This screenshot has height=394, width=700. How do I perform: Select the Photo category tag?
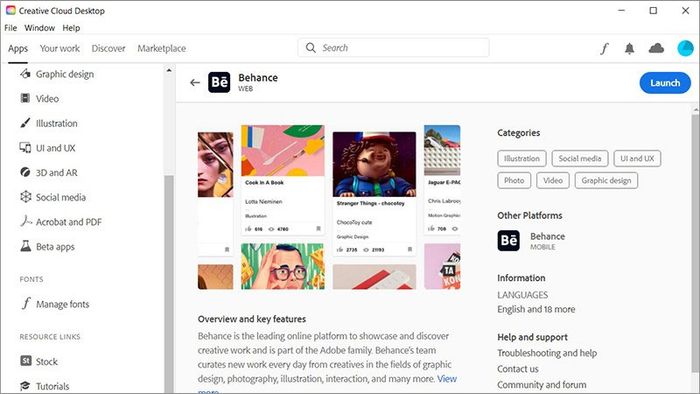pyautogui.click(x=514, y=180)
